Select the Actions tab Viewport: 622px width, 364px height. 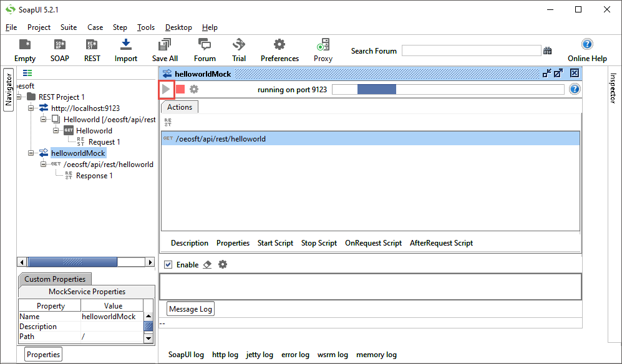(x=179, y=107)
